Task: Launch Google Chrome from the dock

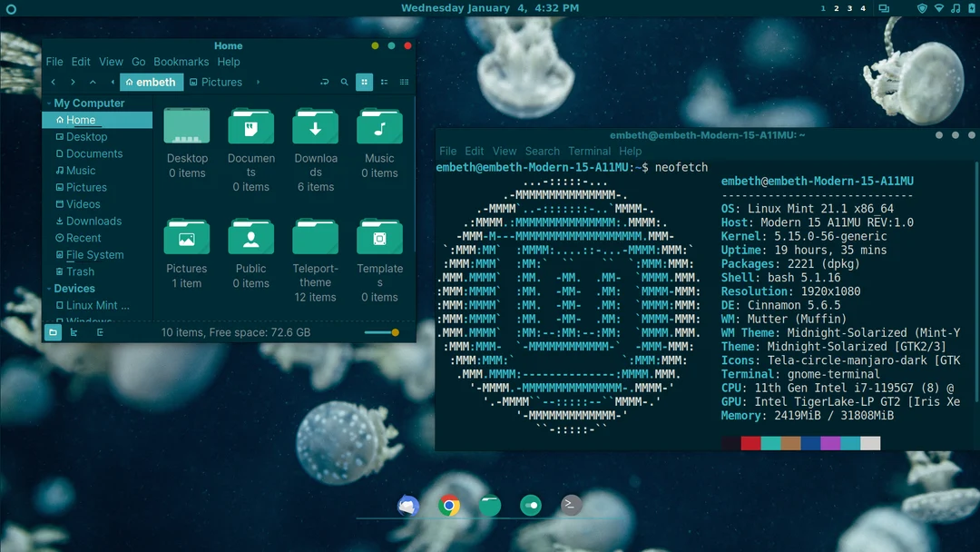Action: point(449,505)
